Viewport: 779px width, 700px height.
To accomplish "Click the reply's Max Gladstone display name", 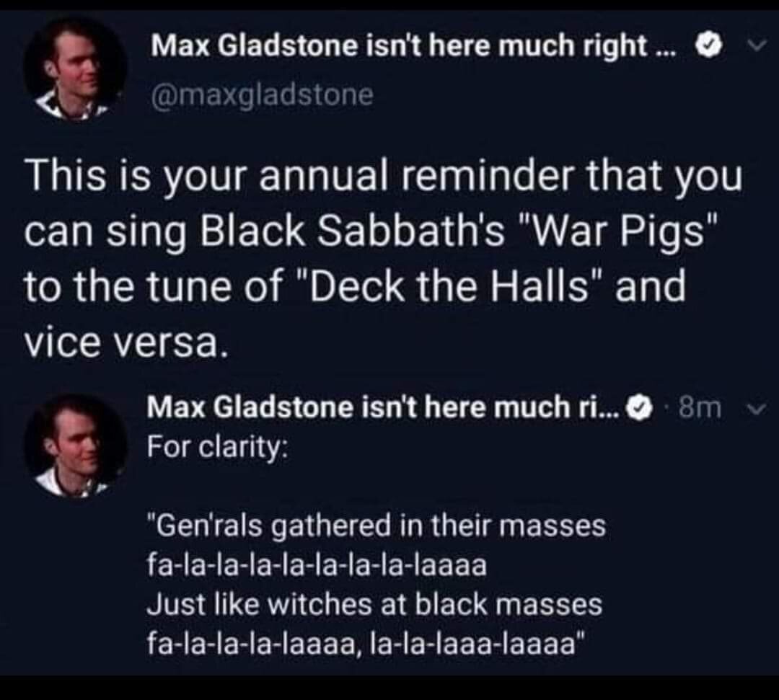I will point(383,409).
